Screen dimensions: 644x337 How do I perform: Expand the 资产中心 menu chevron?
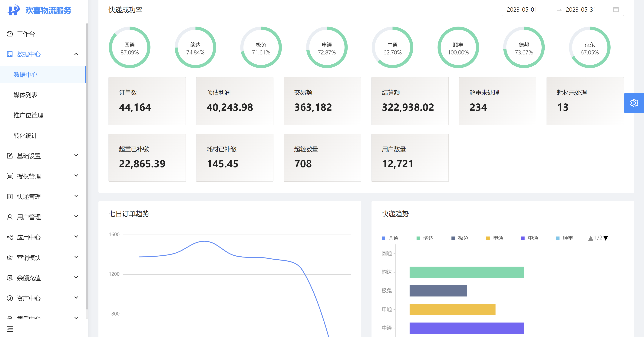tap(76, 298)
